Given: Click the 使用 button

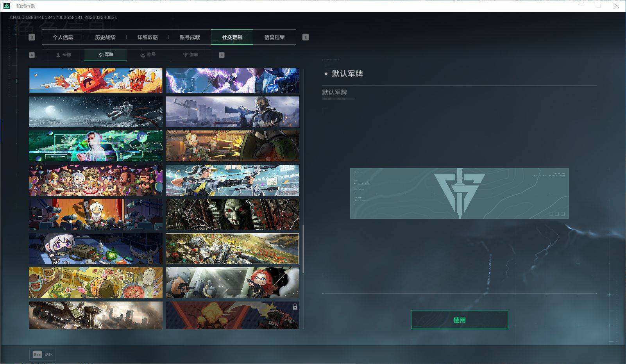Looking at the screenshot, I should [x=460, y=320].
